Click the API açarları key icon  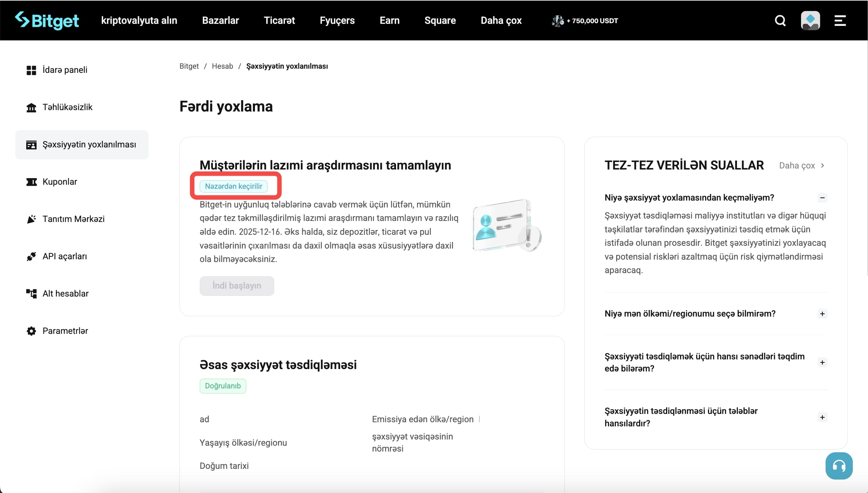[31, 256]
